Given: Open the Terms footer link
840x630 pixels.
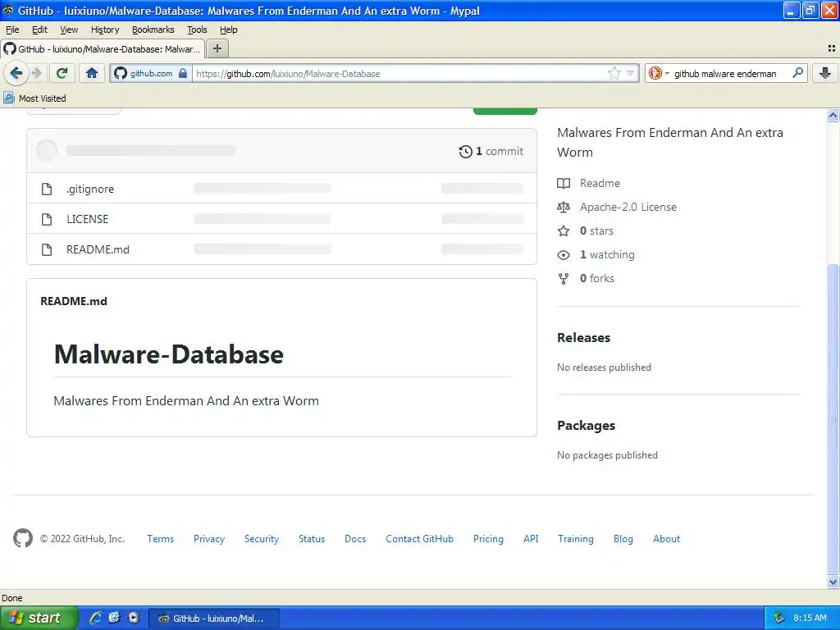Looking at the screenshot, I should click(161, 539).
